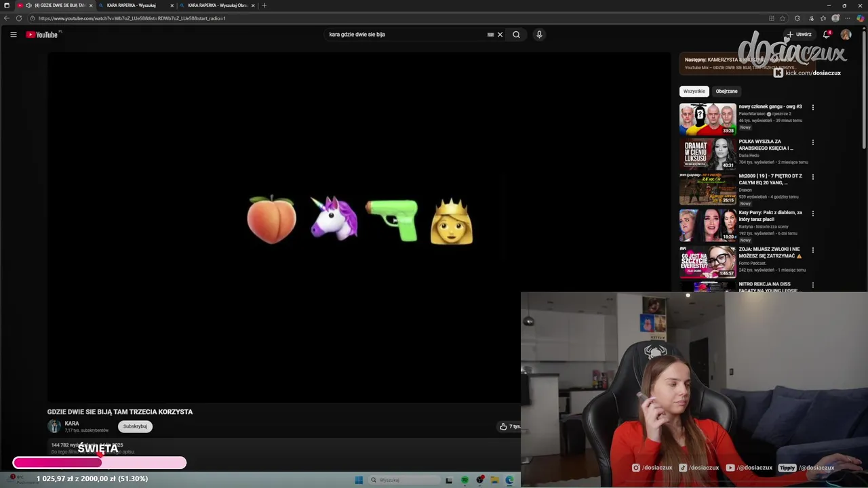The width and height of the screenshot is (868, 488).
Task: Click the Subskrybuj button
Action: coord(135,426)
